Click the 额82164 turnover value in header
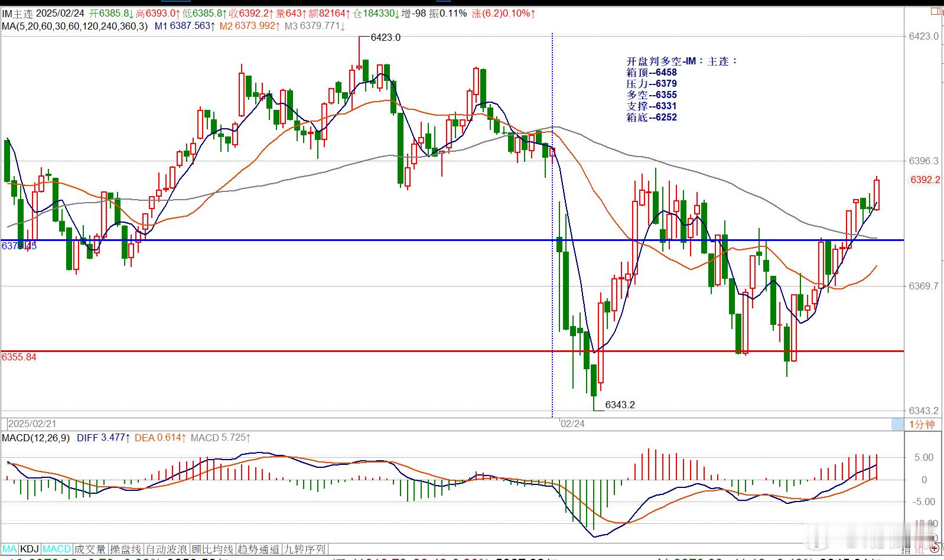The height and width of the screenshot is (560, 944). [328, 13]
